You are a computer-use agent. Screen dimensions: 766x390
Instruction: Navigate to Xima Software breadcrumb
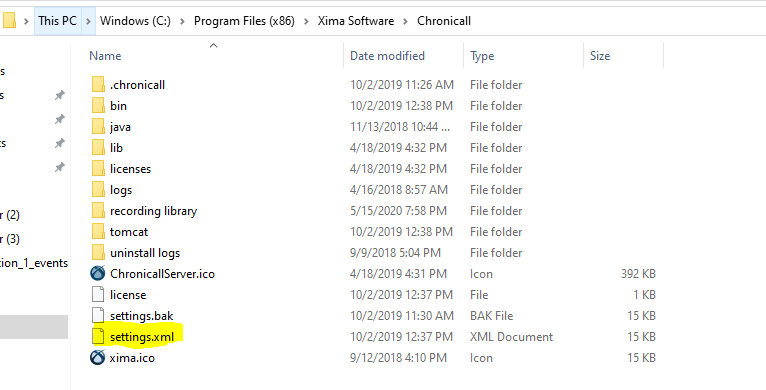pyautogui.click(x=356, y=21)
